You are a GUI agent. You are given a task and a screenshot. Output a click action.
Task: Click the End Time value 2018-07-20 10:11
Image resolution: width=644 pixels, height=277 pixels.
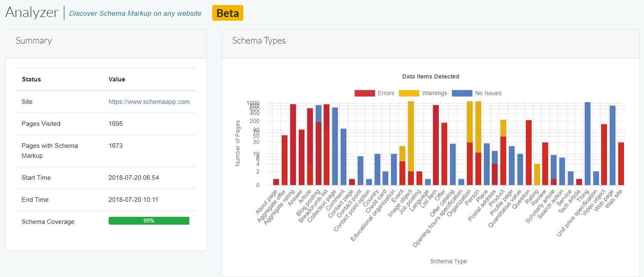click(134, 200)
